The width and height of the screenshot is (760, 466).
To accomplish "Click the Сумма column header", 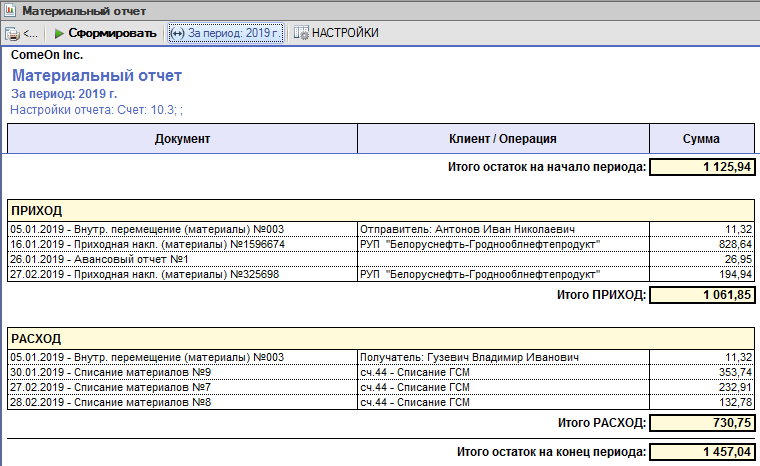I will (701, 139).
